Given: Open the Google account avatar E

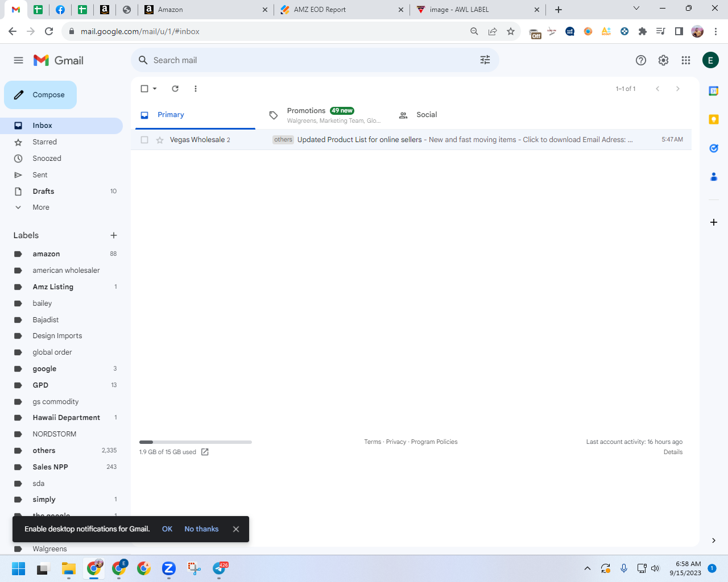Looking at the screenshot, I should tap(710, 60).
